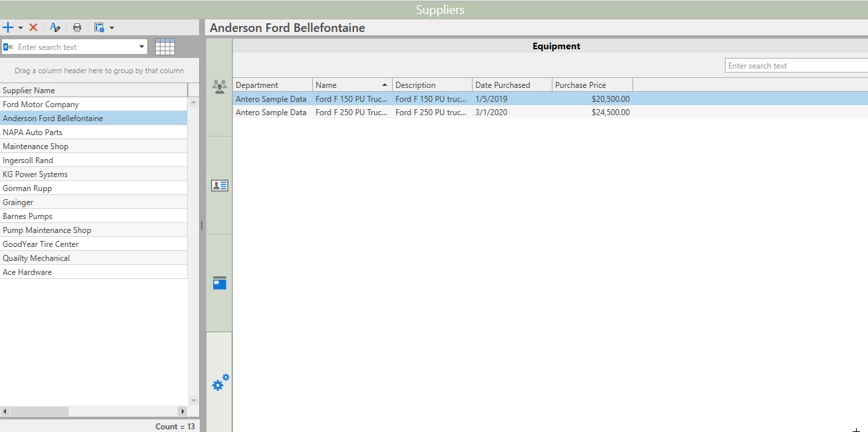
Task: Click the table grid view icon
Action: point(164,47)
